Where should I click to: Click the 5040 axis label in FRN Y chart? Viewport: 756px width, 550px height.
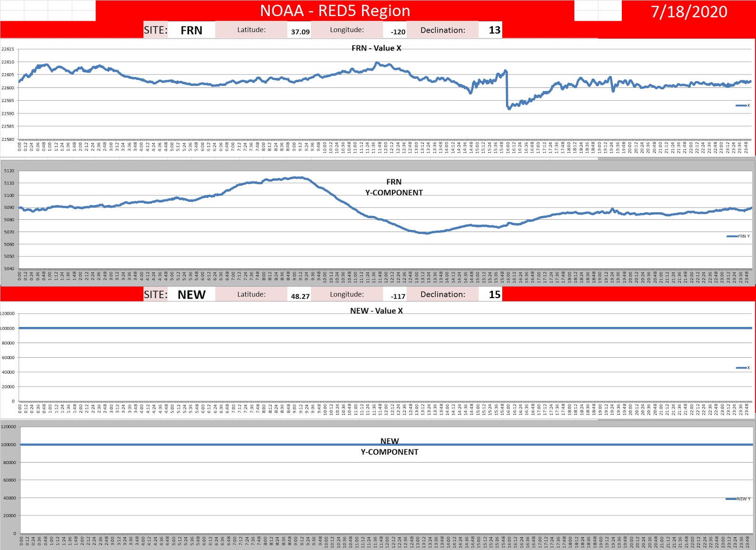tap(9, 269)
